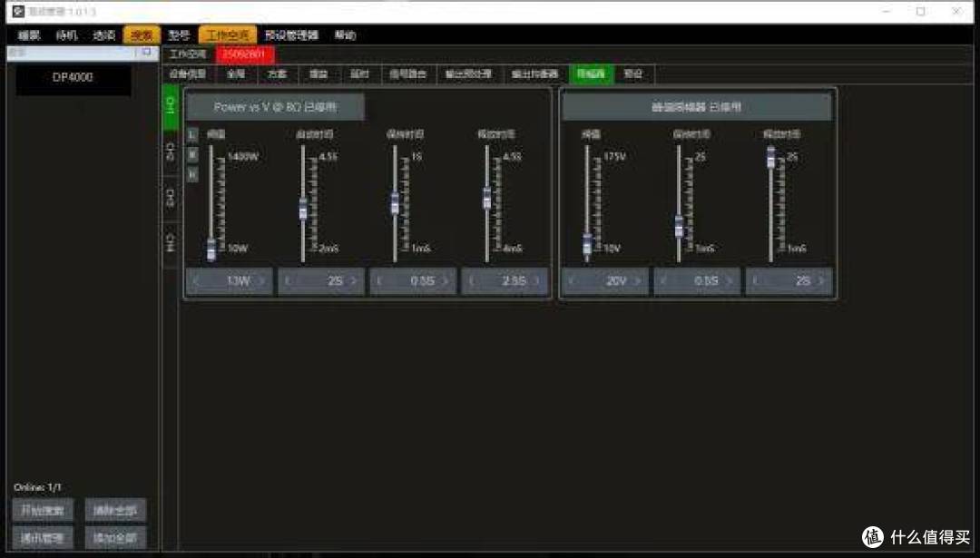Open the 型号 menu

[x=180, y=35]
